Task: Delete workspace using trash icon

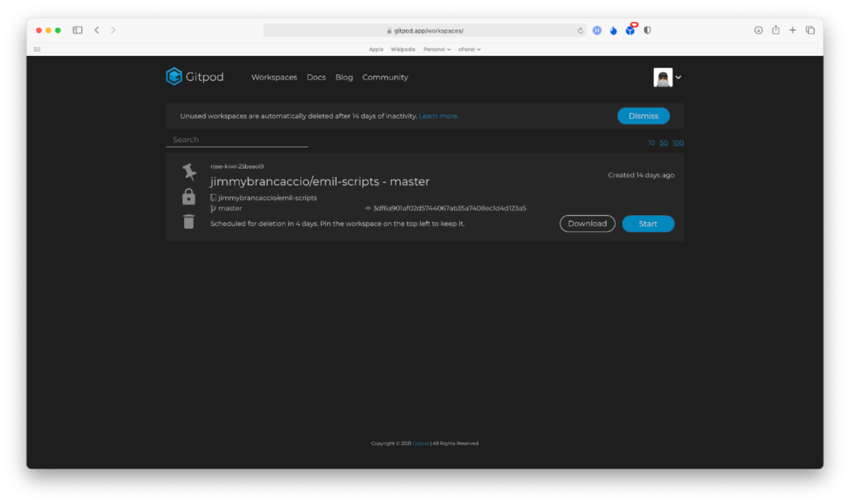Action: pyautogui.click(x=189, y=222)
